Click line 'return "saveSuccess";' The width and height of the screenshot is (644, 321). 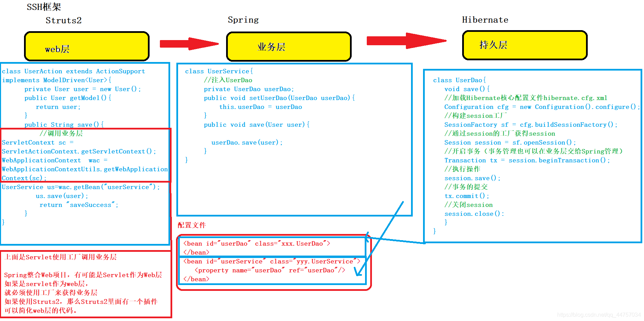79,205
